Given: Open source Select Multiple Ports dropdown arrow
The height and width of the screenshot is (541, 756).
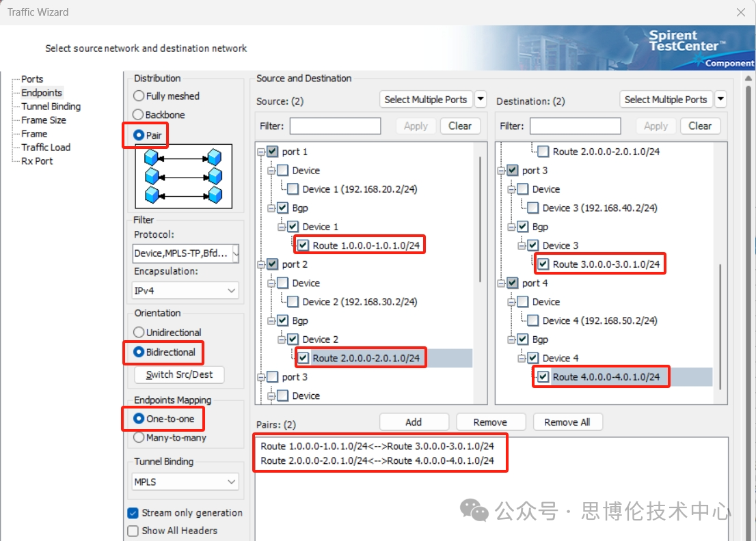Looking at the screenshot, I should 481,100.
